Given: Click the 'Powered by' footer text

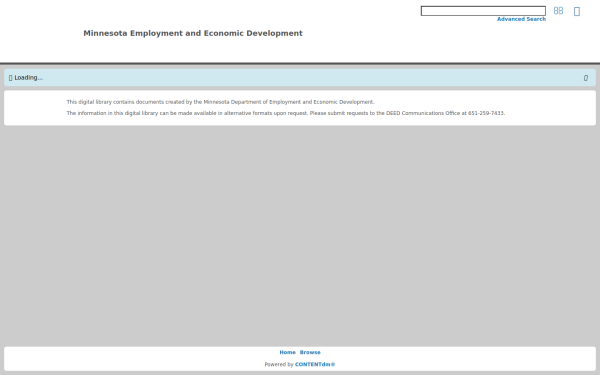Looking at the screenshot, I should coord(279,365).
